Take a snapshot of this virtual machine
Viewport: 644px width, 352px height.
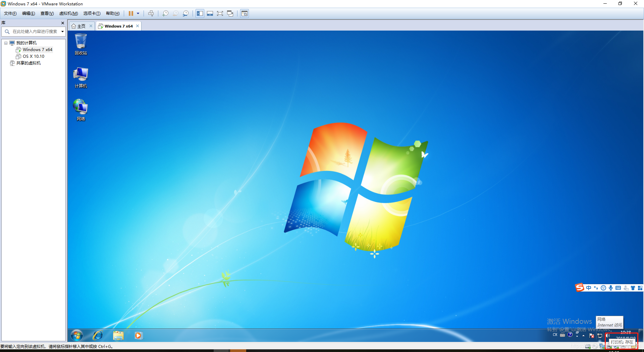(165, 13)
